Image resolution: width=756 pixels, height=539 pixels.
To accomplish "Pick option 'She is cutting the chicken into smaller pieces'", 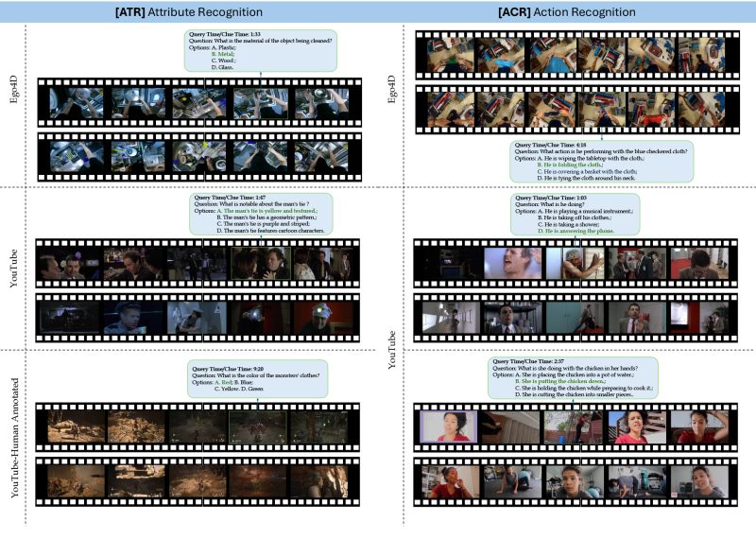I will 575,394.
